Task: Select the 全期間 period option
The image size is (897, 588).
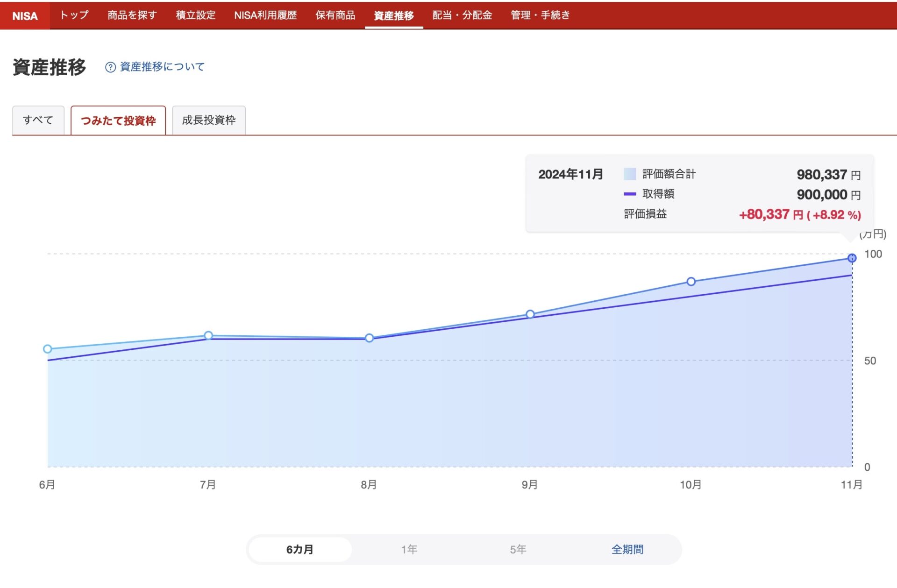Action: [x=627, y=549]
